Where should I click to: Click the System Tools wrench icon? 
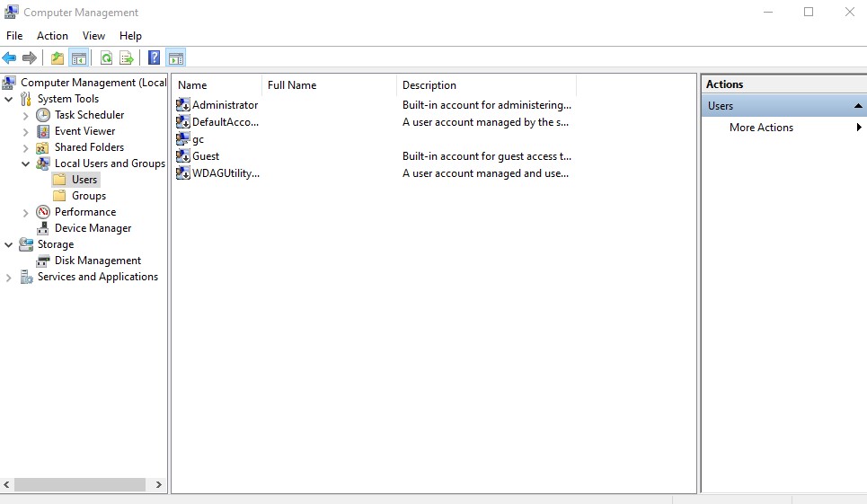point(25,99)
